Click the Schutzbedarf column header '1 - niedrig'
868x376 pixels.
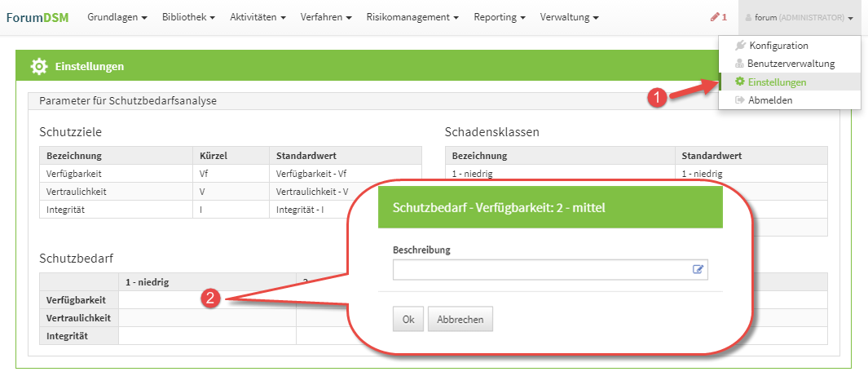(208, 282)
